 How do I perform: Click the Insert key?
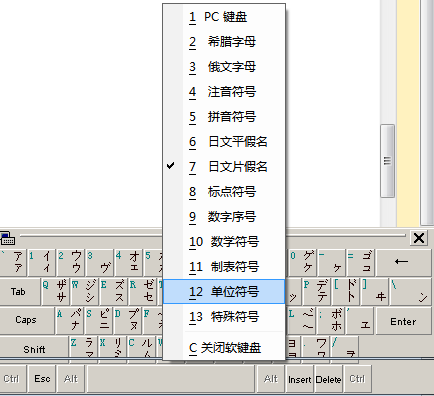point(300,379)
